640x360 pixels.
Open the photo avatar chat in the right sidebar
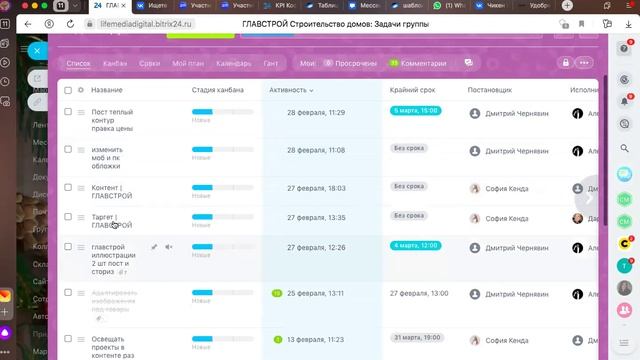(x=624, y=288)
